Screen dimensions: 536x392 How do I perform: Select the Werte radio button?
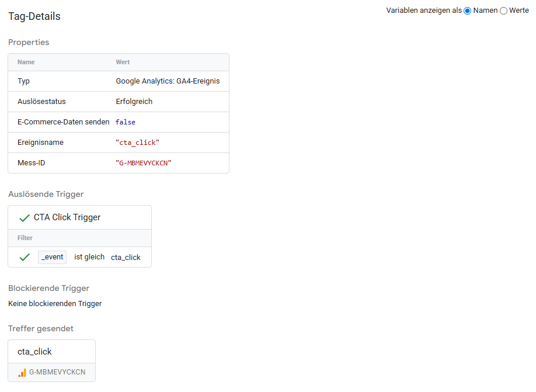503,11
